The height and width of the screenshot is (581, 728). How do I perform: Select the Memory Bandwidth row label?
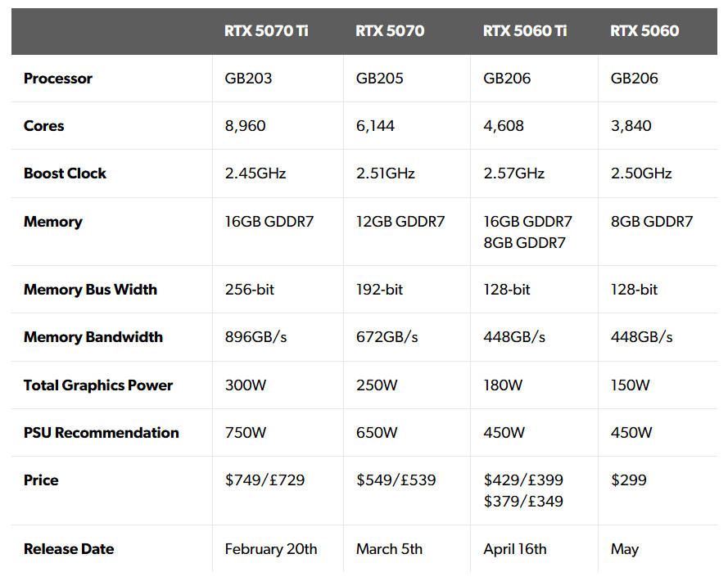coord(93,337)
